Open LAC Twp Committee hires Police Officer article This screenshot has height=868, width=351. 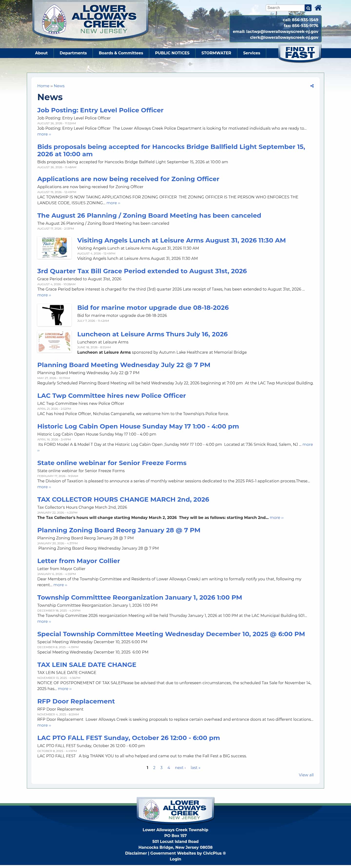(x=111, y=396)
